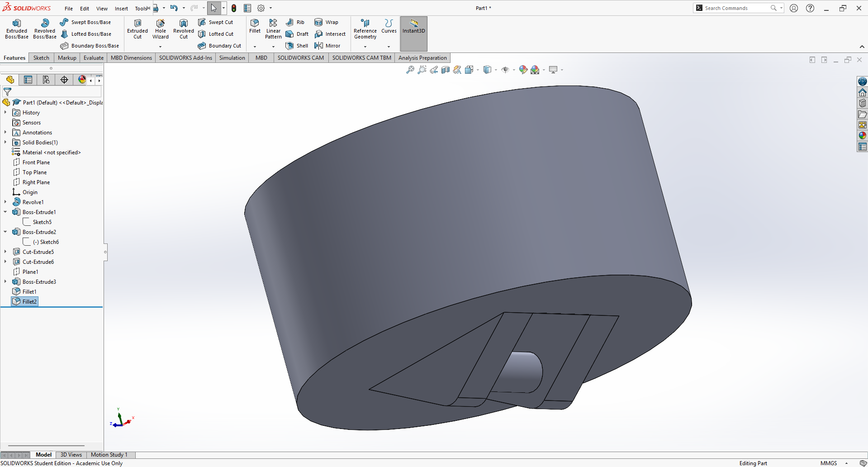Open the DisplayManager tab icon

pyautogui.click(x=82, y=80)
